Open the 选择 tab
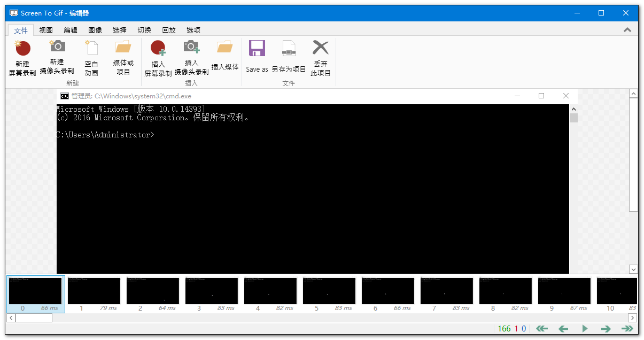This screenshot has width=644, height=340. (120, 30)
